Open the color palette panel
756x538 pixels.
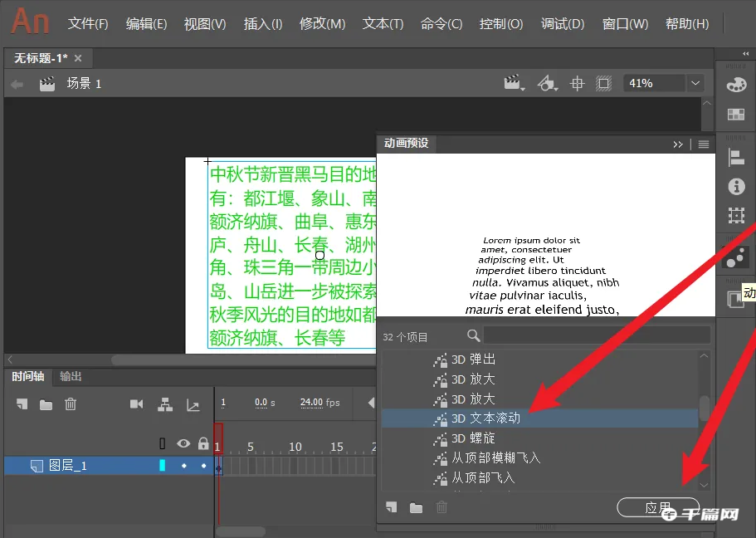735,83
